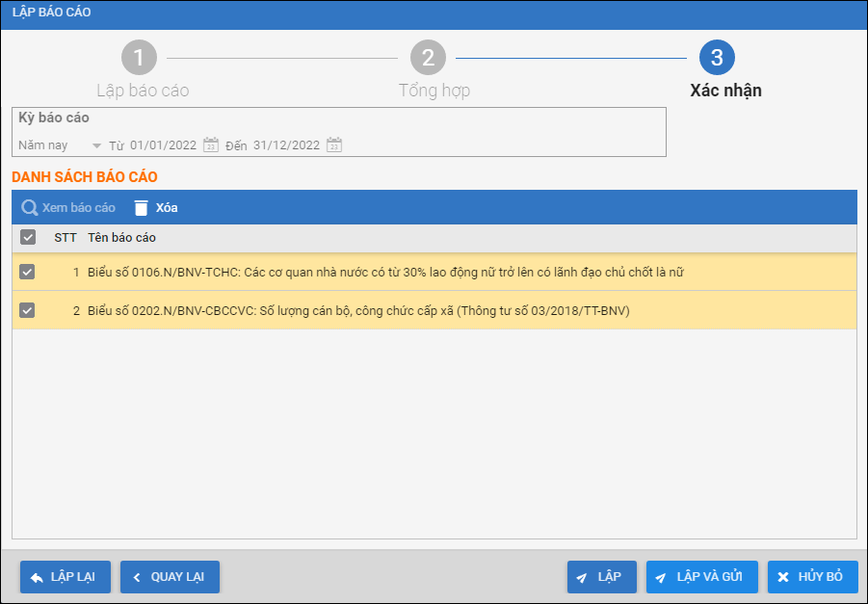The image size is (868, 604).
Task: Click the magnifier icon for Xem báo cáo
Action: click(30, 208)
